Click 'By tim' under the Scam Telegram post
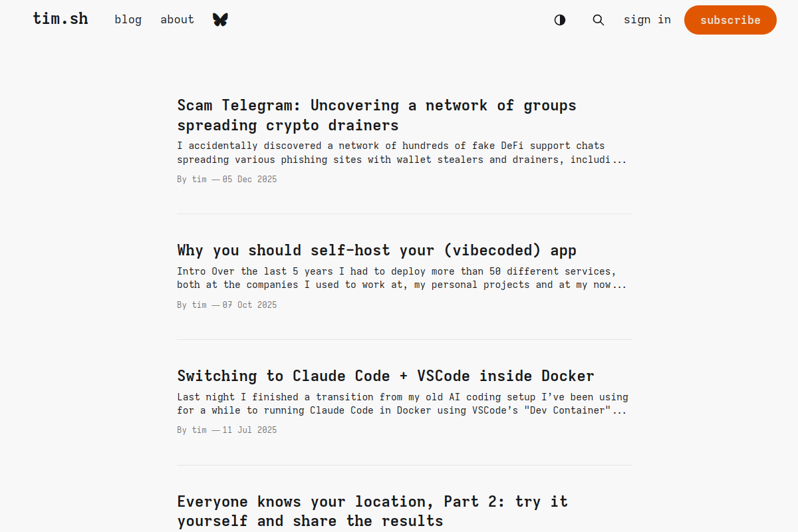This screenshot has width=798, height=532. coord(192,180)
